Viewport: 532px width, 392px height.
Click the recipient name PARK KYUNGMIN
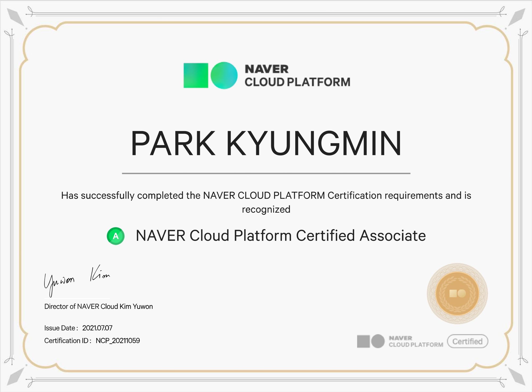click(266, 143)
